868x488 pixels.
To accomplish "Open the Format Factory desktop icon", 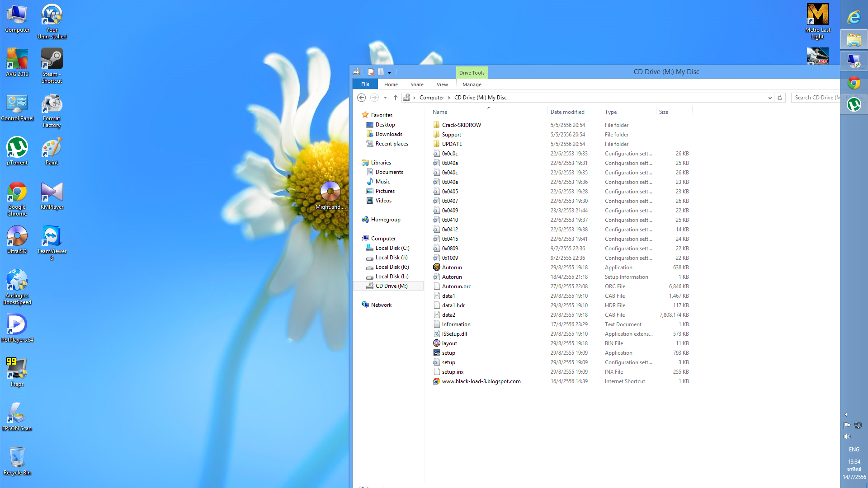I will coord(52,104).
